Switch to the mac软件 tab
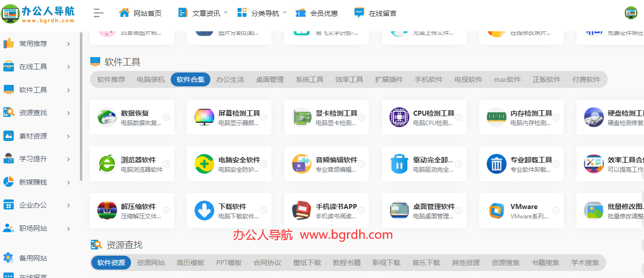 click(508, 79)
